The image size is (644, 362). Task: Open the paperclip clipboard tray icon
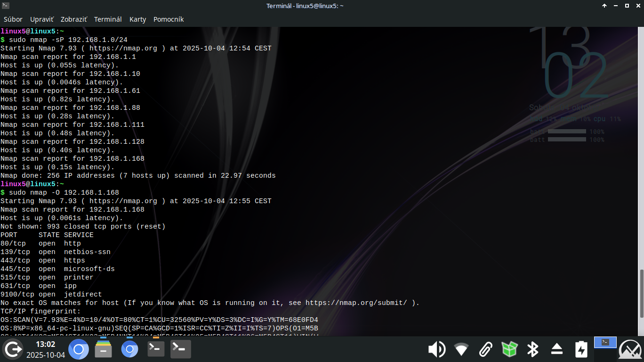[485, 349]
